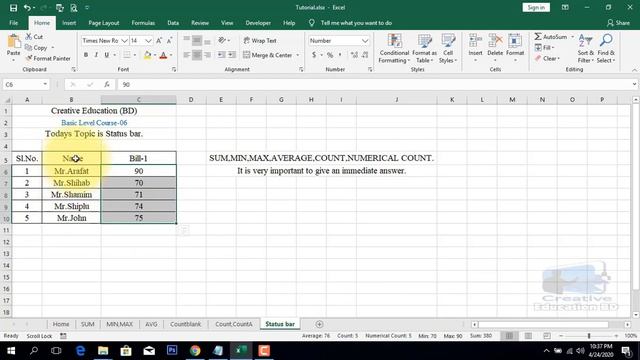Switch to Page Layout view in status bar
Viewport: 640px width, 360px height.
pos(528,336)
